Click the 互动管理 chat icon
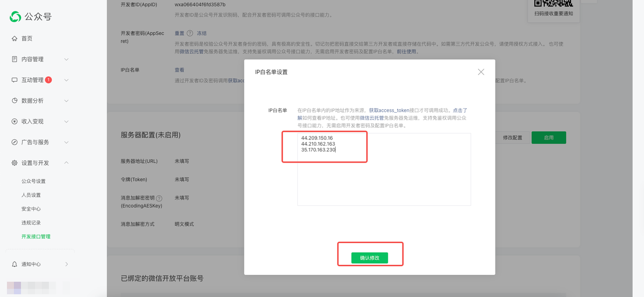This screenshot has width=644, height=297. click(15, 80)
